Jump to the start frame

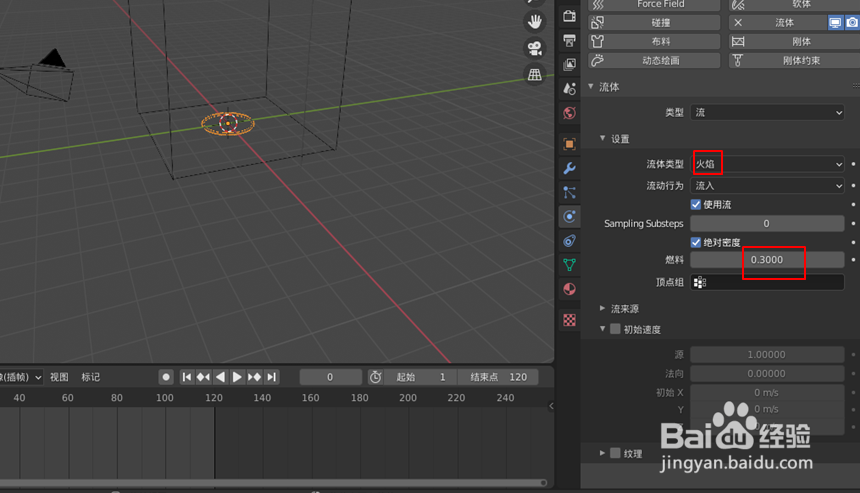pyautogui.click(x=186, y=377)
